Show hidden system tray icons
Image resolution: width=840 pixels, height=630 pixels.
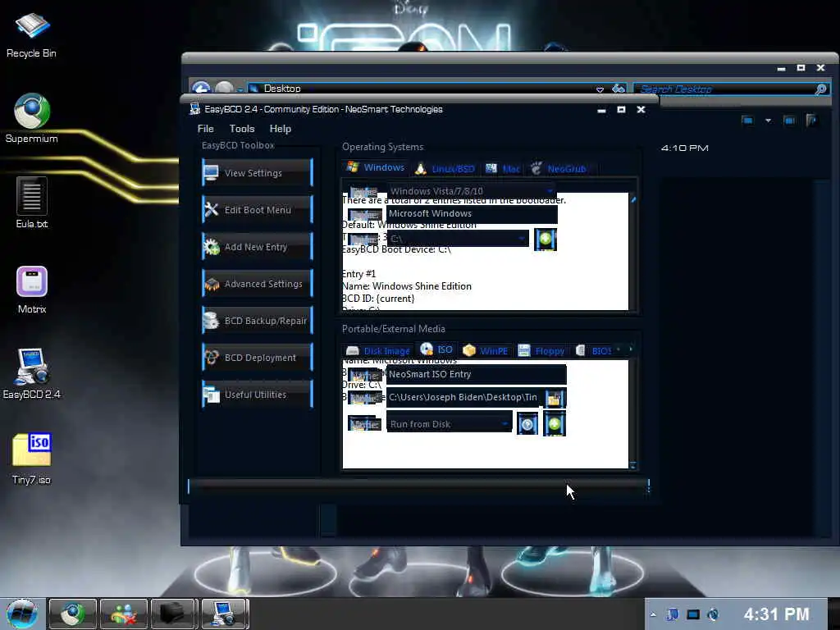[x=653, y=614]
